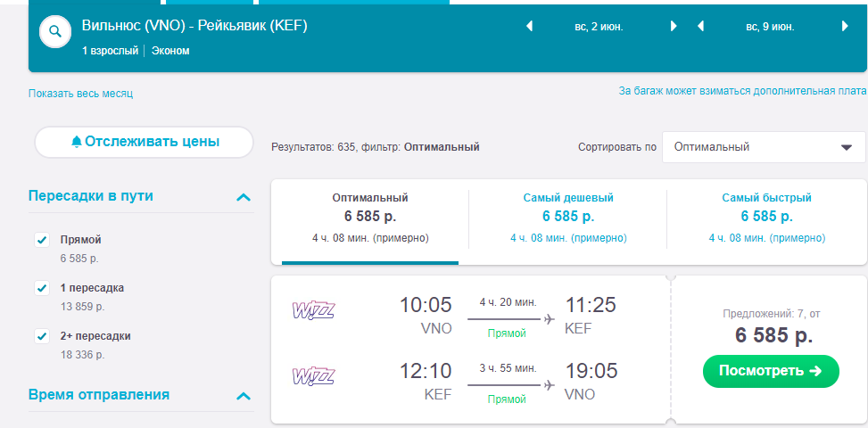Select the Самый дешевый tab
The image size is (868, 428).
[568, 217]
